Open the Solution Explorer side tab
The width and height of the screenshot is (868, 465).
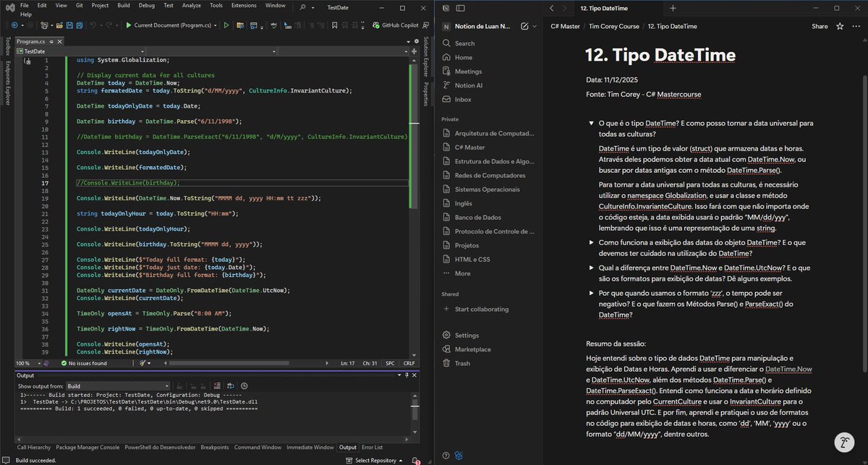click(x=427, y=56)
